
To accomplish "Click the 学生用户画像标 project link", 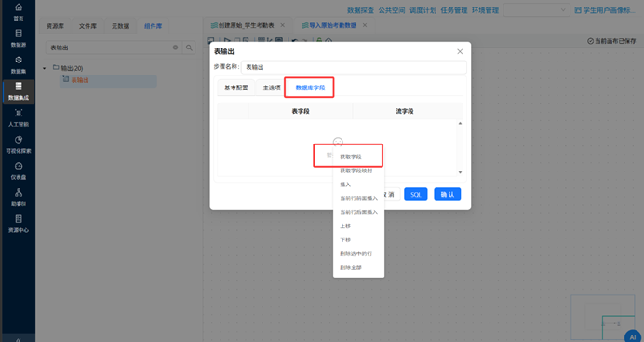I will [609, 10].
